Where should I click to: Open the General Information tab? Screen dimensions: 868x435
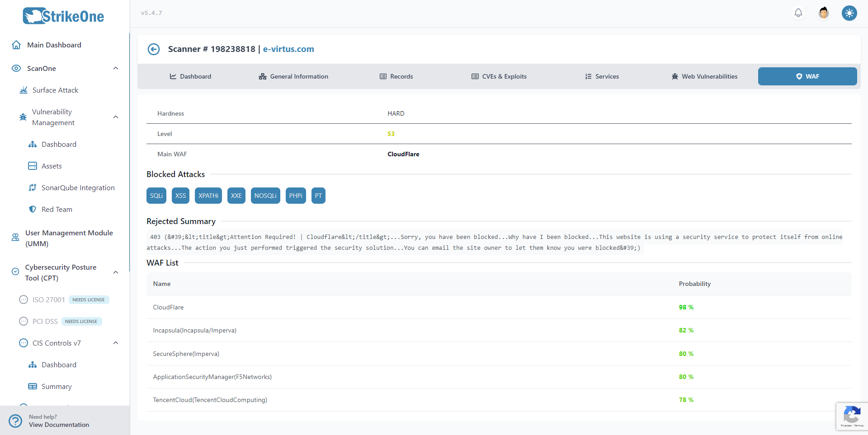click(x=293, y=76)
